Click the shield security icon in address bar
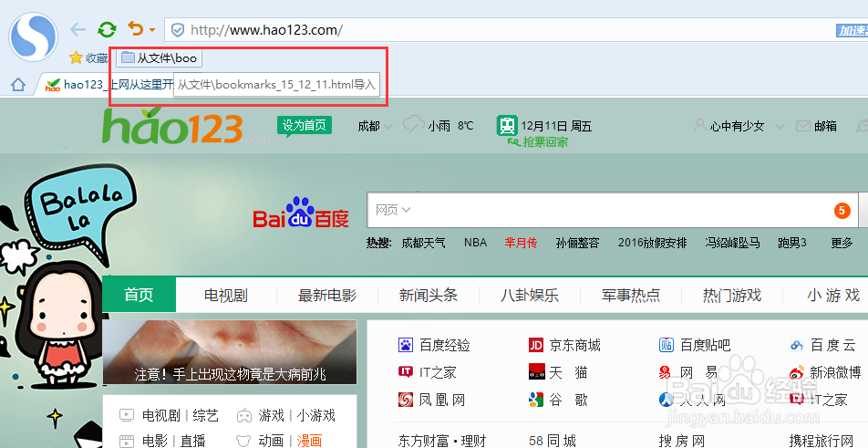 click(177, 30)
